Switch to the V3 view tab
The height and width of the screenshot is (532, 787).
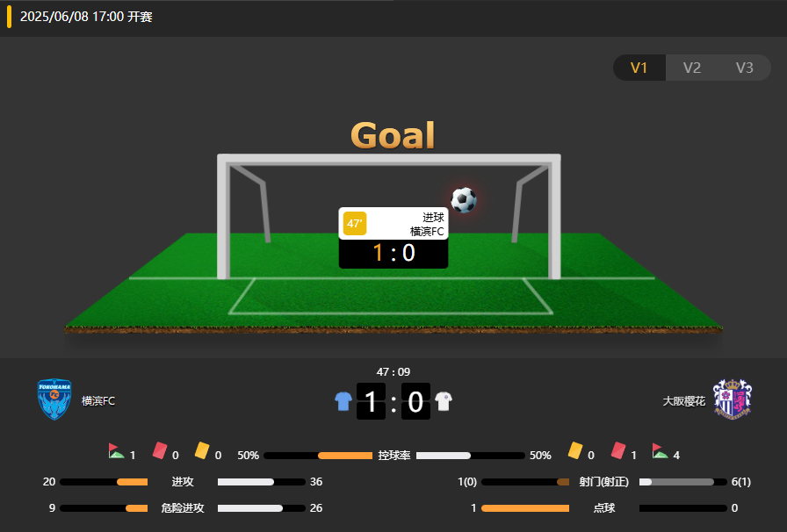point(744,68)
